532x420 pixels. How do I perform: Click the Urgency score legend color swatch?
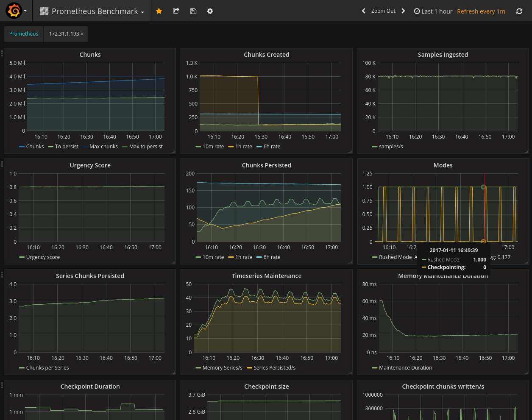click(x=22, y=257)
